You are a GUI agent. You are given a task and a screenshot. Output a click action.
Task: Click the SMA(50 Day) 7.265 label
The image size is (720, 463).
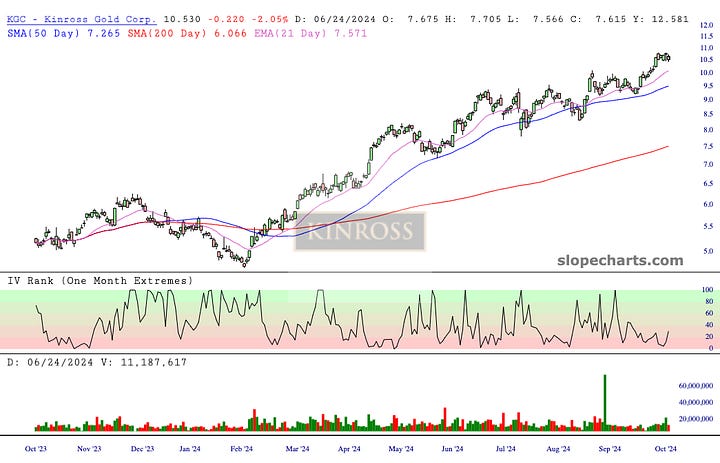[x=63, y=34]
